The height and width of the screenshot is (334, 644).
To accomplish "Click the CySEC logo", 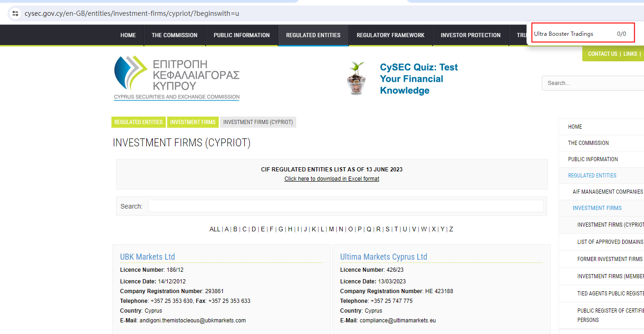I will tap(176, 78).
